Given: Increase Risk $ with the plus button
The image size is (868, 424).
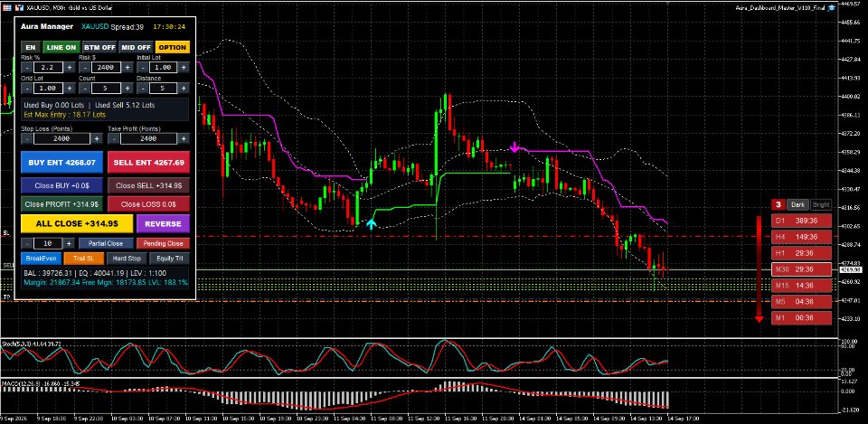Looking at the screenshot, I should pos(127,68).
